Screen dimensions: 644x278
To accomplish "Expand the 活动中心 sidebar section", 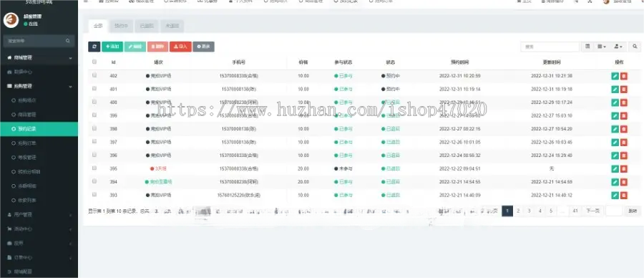I will click(x=39, y=229).
